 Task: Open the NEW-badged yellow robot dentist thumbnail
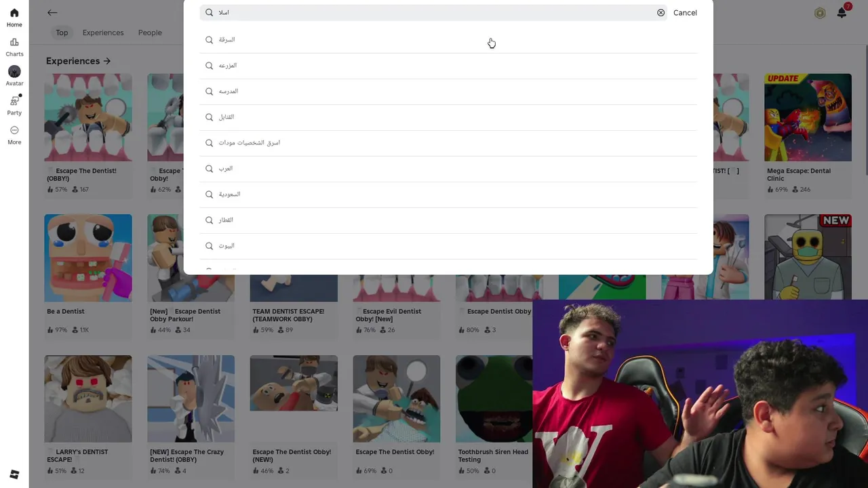808,258
